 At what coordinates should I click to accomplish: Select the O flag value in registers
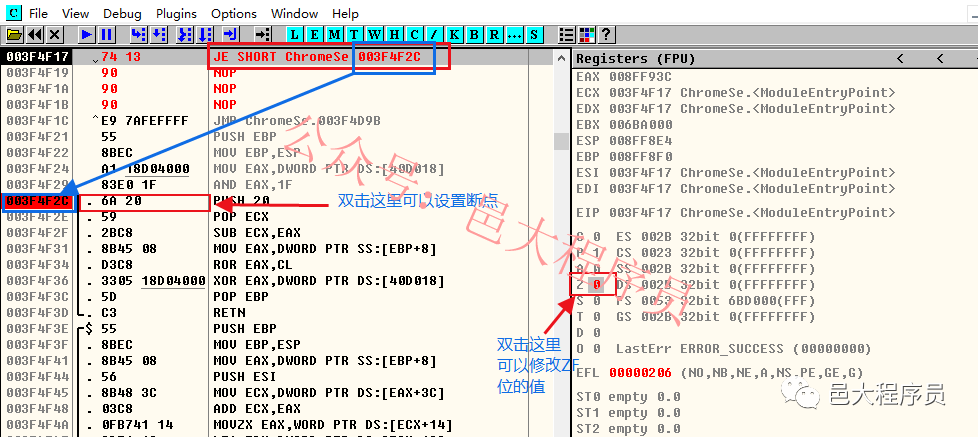pyautogui.click(x=596, y=348)
